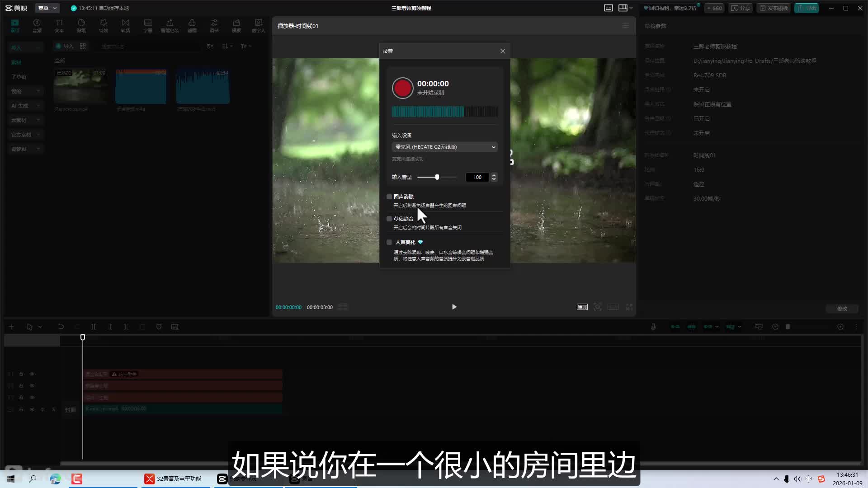Click the 修改 button in draft parameters
The image size is (868, 488).
[842, 309]
